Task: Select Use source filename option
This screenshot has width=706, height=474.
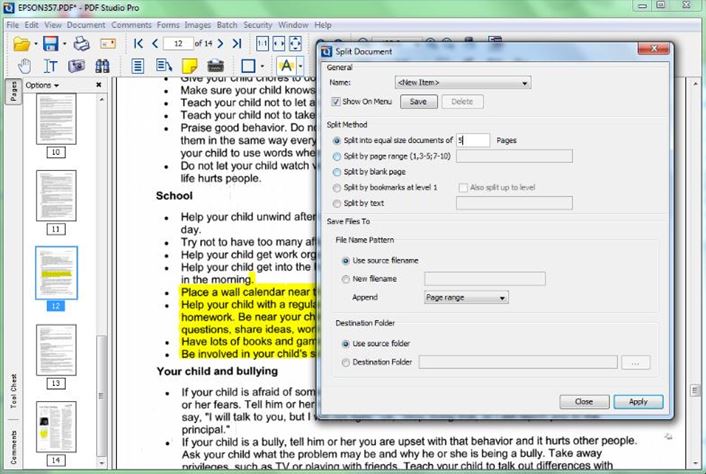Action: (345, 261)
